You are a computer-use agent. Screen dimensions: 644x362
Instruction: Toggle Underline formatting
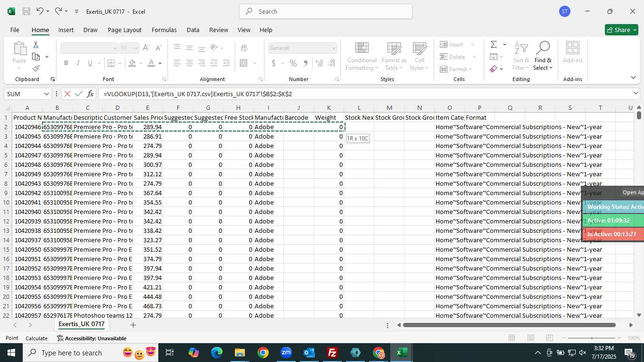click(x=90, y=63)
